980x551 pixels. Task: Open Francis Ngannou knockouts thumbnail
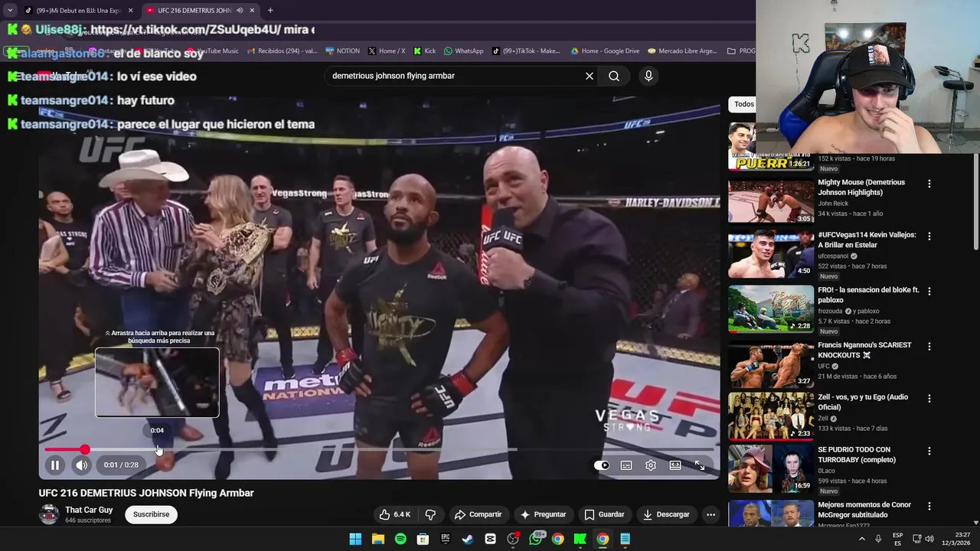point(771,364)
